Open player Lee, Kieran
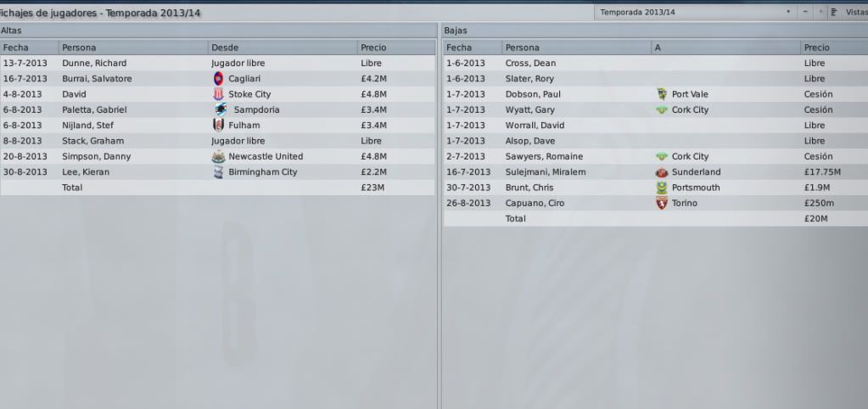 pyautogui.click(x=86, y=172)
